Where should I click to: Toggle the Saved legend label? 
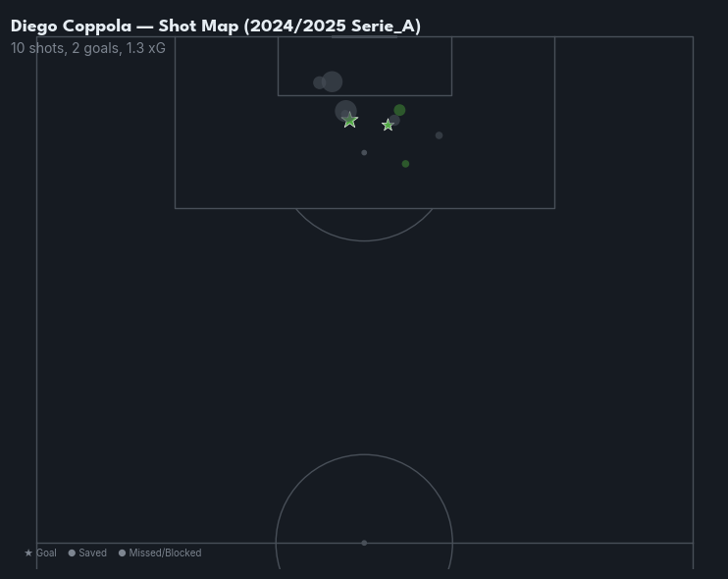pos(92,553)
